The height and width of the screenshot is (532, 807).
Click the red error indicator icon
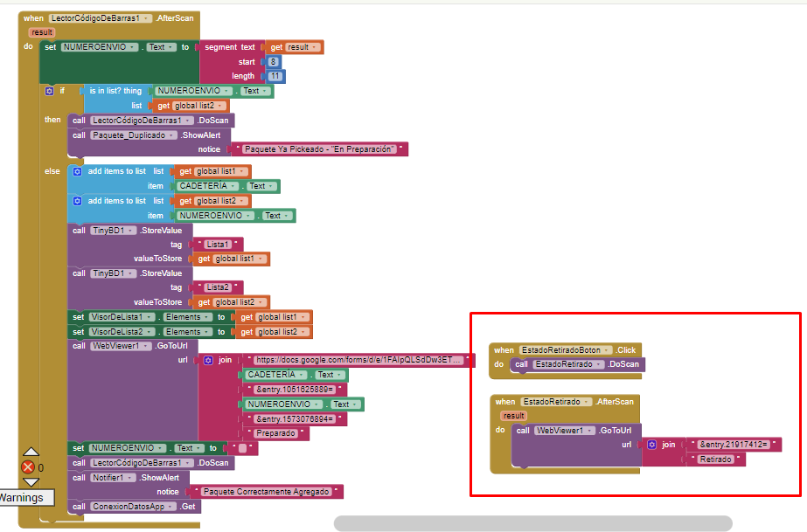point(28,467)
